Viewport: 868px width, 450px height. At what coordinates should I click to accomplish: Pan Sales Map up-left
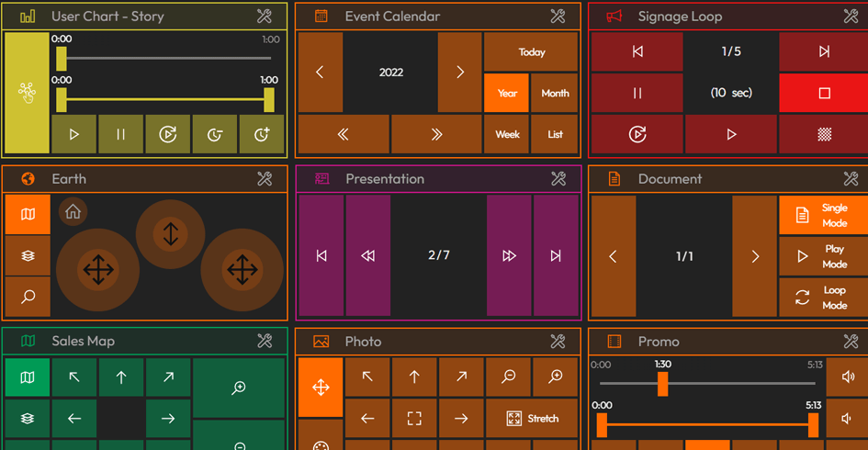(x=74, y=377)
